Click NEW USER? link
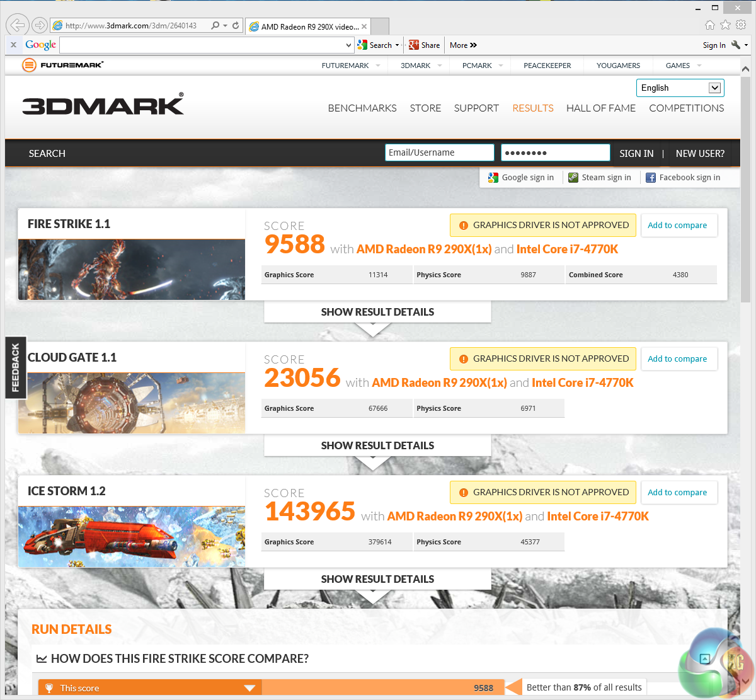 click(700, 153)
